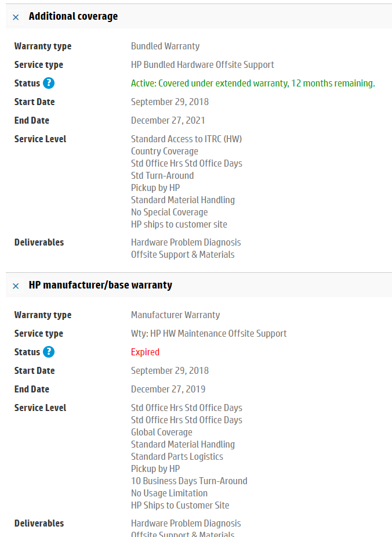Collapse the Additional coverage section X icon

(x=16, y=17)
